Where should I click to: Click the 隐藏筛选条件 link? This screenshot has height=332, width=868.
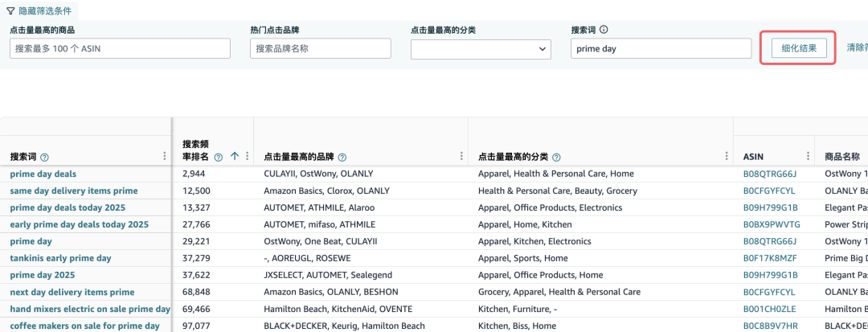click(x=45, y=10)
